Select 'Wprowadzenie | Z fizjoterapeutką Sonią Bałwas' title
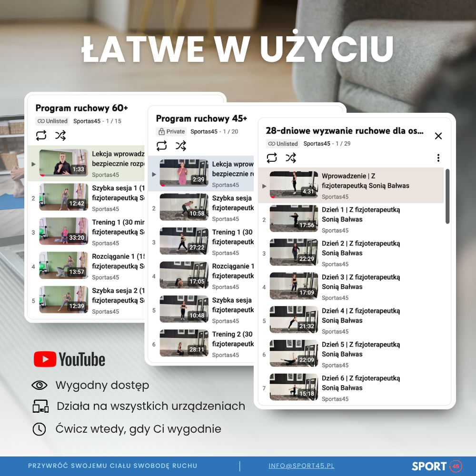Viewport: 476px width, 476px height. click(366, 181)
